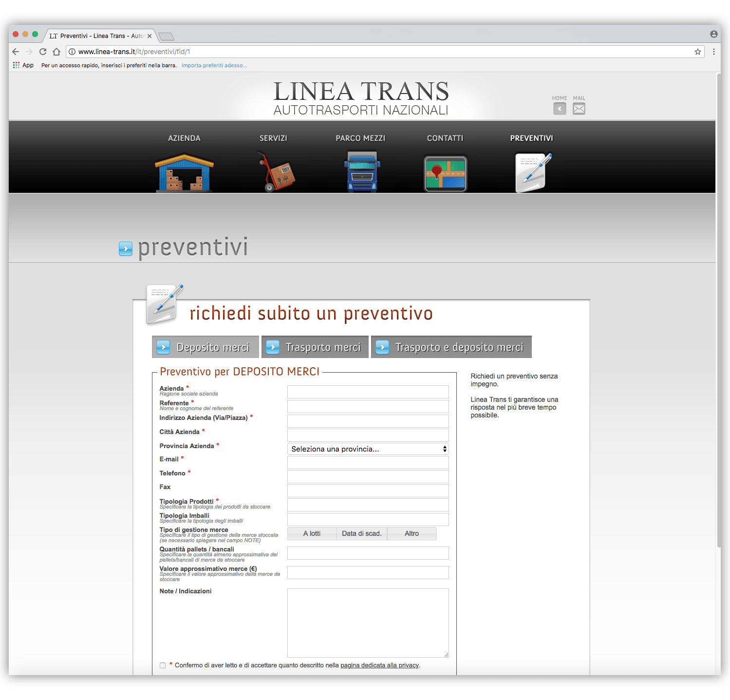Click into the Indirizzo Azienda field

(368, 421)
